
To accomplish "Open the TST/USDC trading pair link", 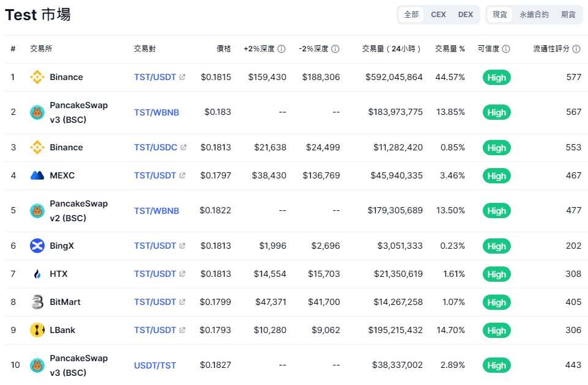I will 156,147.
